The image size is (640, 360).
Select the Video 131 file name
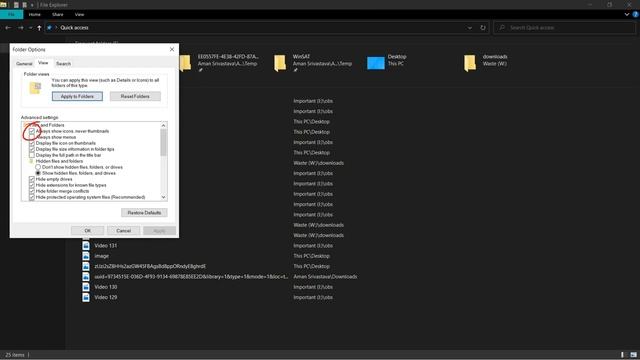pyautogui.click(x=106, y=246)
